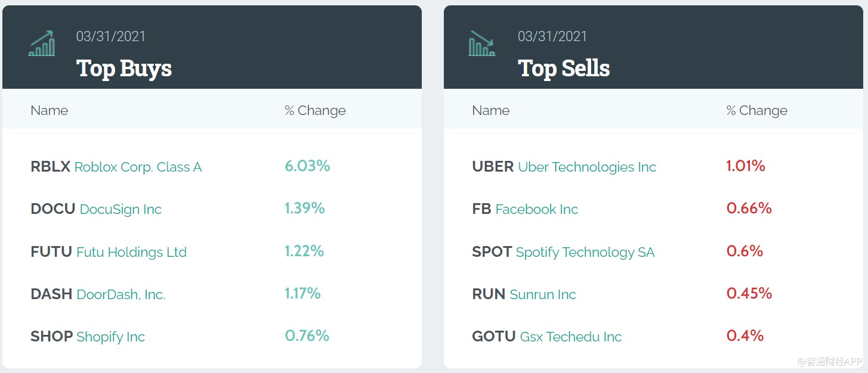Open the Roblox Corp. Class A link
This screenshot has width=868, height=373.
(138, 167)
